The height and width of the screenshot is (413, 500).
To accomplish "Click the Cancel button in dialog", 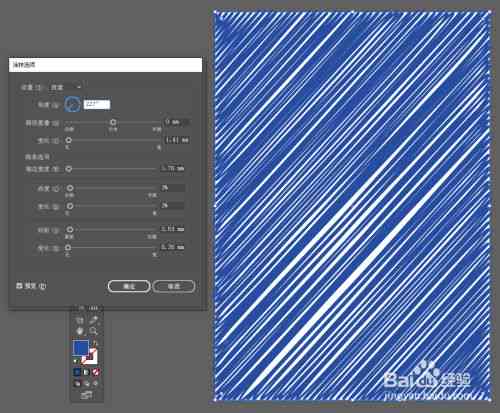I will (174, 286).
